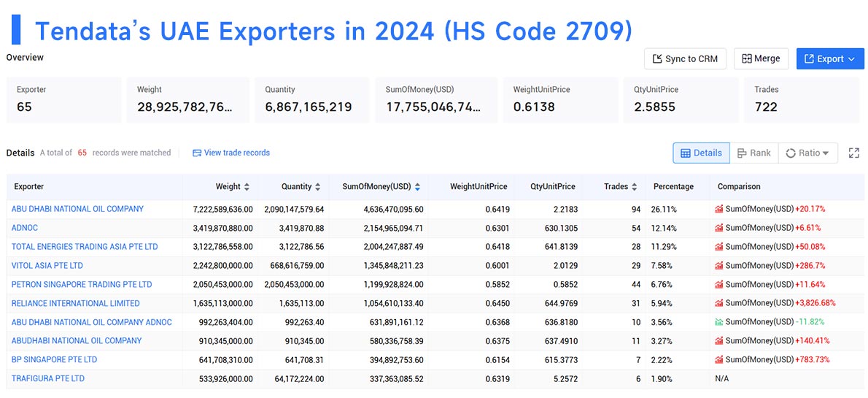Select the Quantity 6,867,165,219 overview card
Viewport: 868px width, 398px height.
[x=311, y=100]
